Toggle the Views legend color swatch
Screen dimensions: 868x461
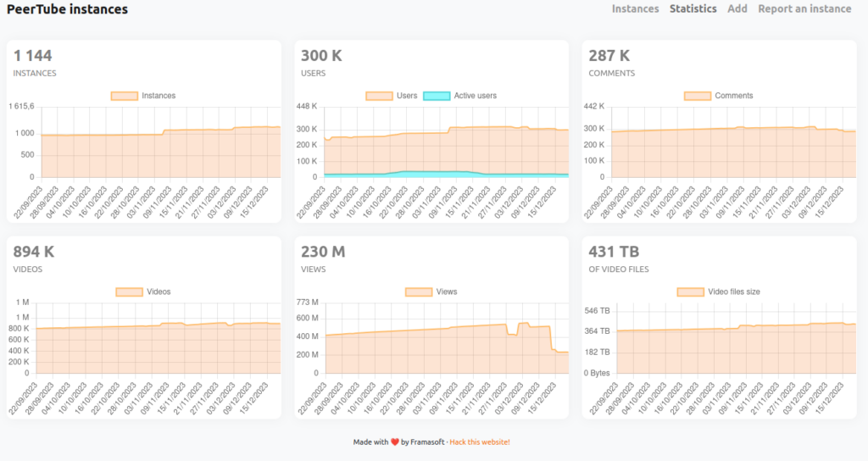click(x=419, y=292)
